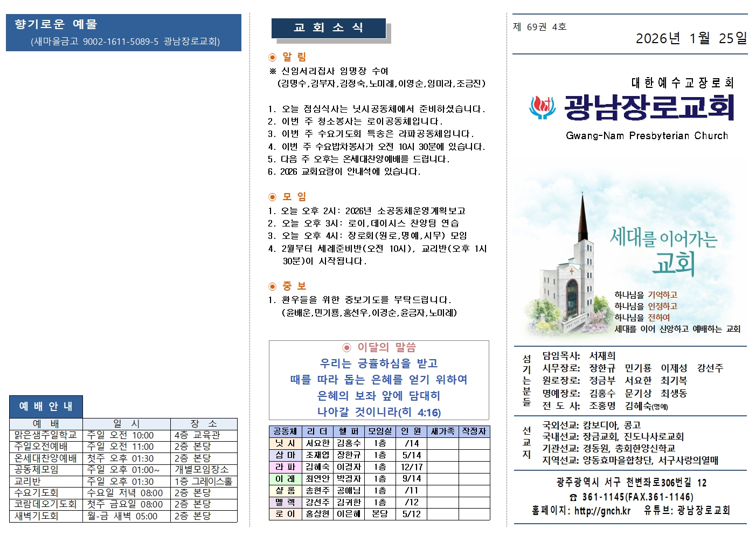The image size is (756, 535).
Task: Select the 예배안내 section header box
Action: click(46, 406)
